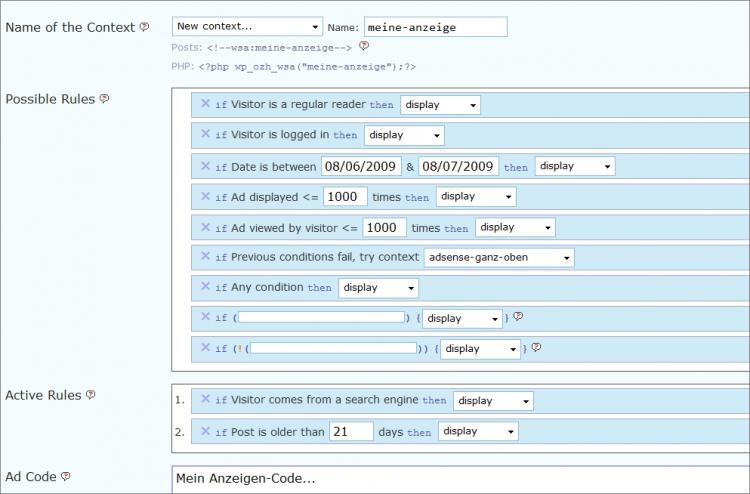Image resolution: width=750 pixels, height=494 pixels.
Task: Delete the 'Post is older than' active rule
Action: (205, 431)
